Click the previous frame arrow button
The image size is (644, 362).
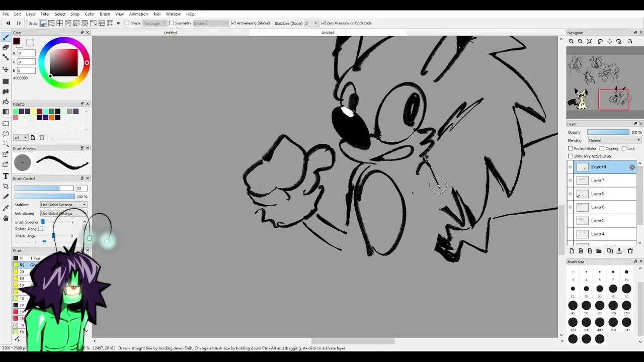[8, 23]
